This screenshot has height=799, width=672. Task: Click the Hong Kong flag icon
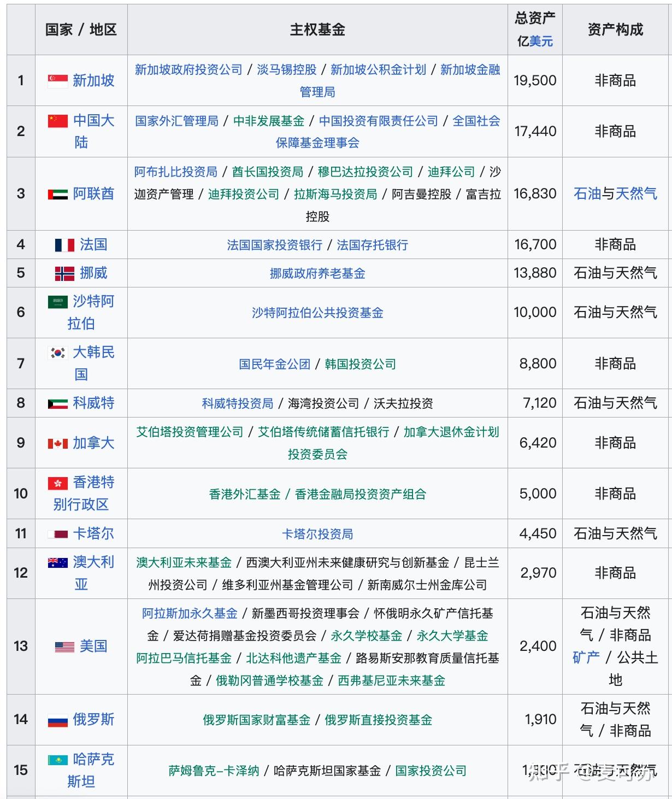click(x=57, y=483)
